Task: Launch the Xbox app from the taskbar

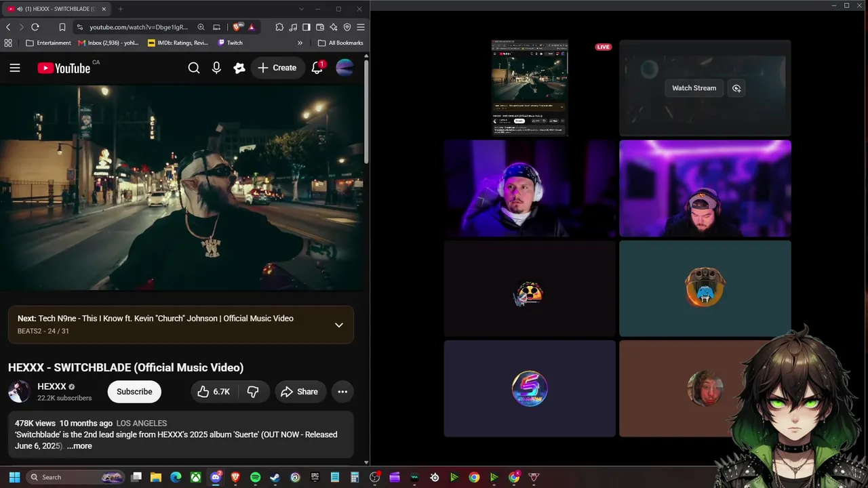Action: click(x=195, y=477)
